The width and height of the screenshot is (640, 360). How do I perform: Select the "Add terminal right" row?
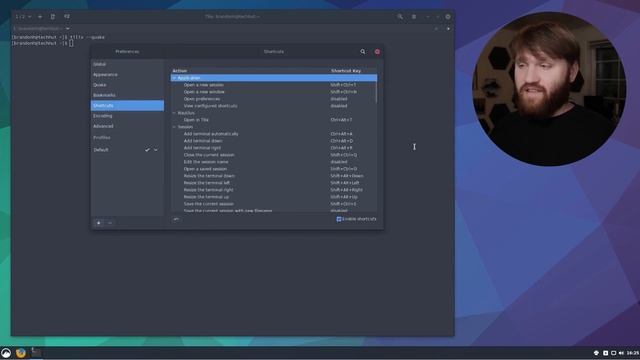[x=273, y=148]
